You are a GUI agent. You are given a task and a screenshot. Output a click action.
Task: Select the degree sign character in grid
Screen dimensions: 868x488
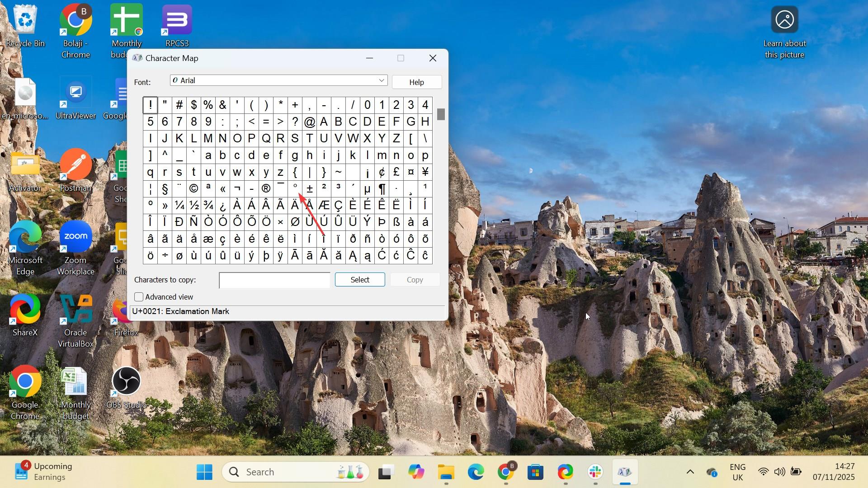(x=295, y=188)
